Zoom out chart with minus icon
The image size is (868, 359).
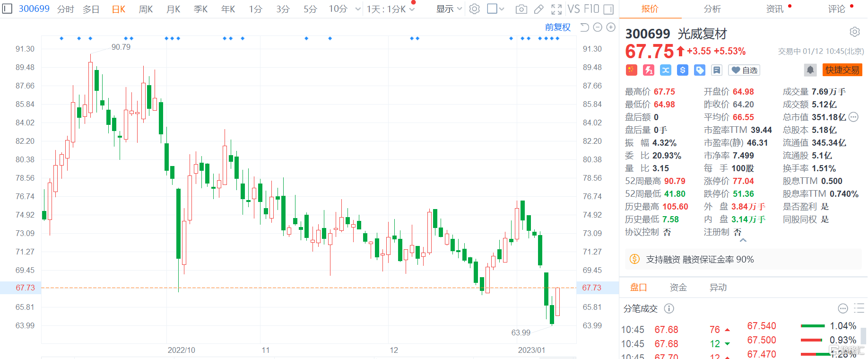click(x=598, y=27)
